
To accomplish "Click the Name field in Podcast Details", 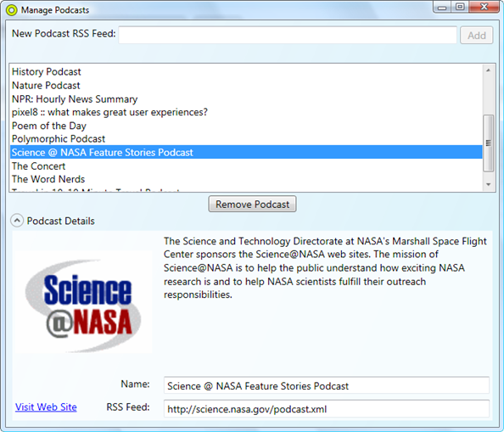I will tap(327, 385).
